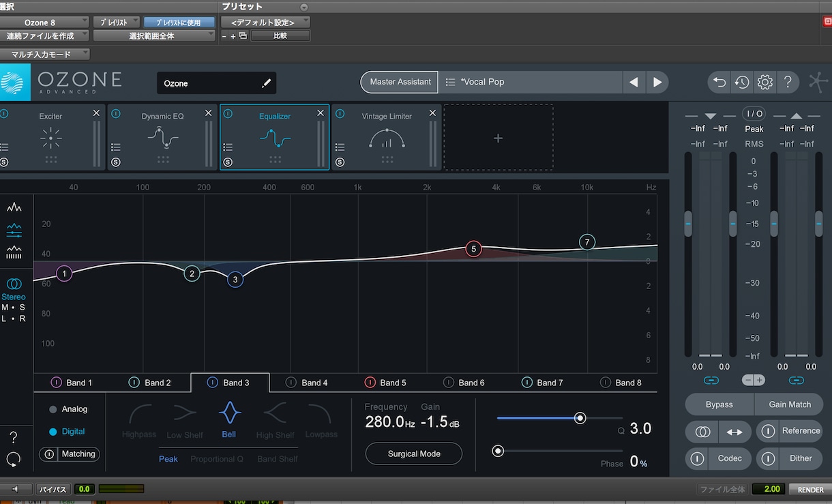This screenshot has width=832, height=504.
Task: Add a module in the empty slot
Action: 499,138
